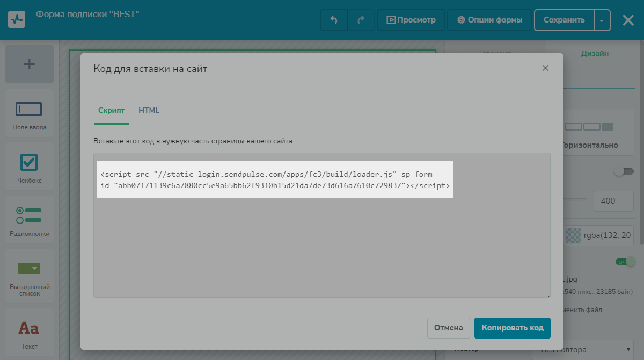Click the rgba color swatch
644x360 pixels.
tap(573, 235)
